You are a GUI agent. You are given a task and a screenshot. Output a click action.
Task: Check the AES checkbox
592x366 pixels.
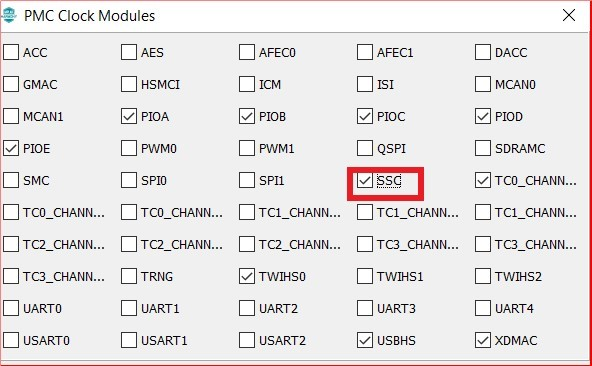coord(129,52)
